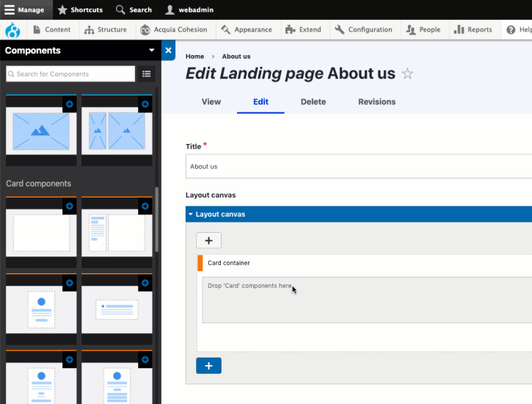Image resolution: width=532 pixels, height=404 pixels.
Task: Click the Home breadcrumb link
Action: [x=194, y=57]
